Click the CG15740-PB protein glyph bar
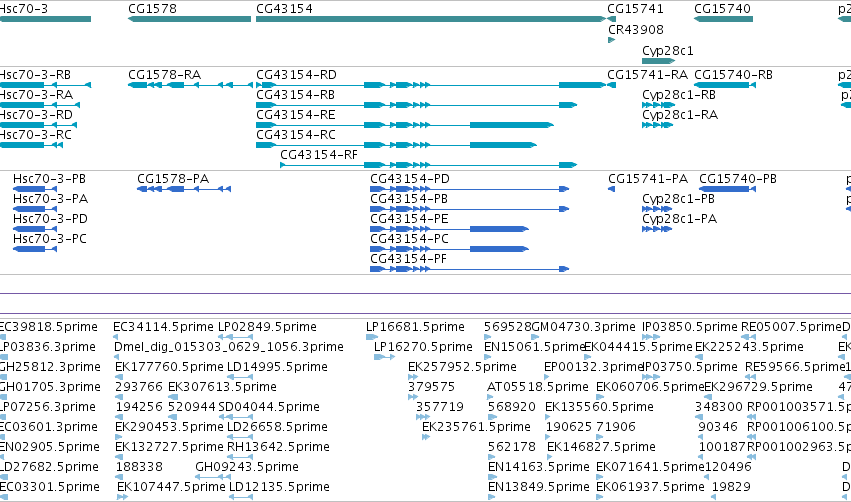 725,189
